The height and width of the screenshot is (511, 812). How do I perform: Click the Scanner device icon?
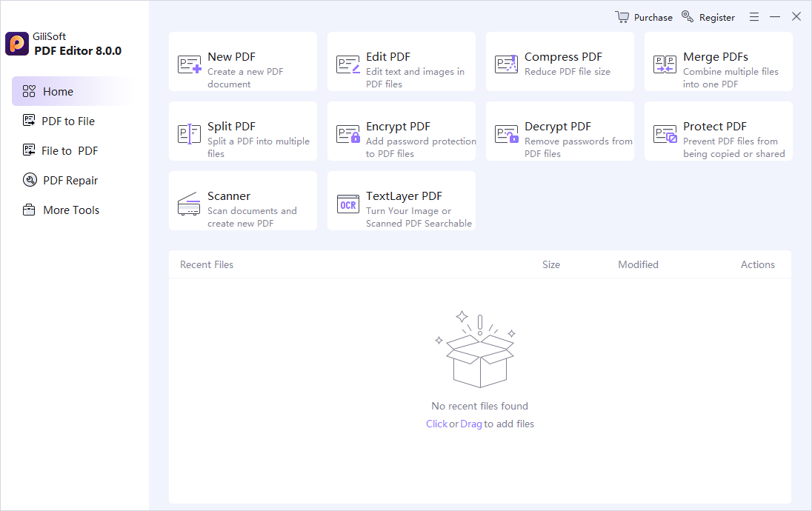tap(189, 204)
